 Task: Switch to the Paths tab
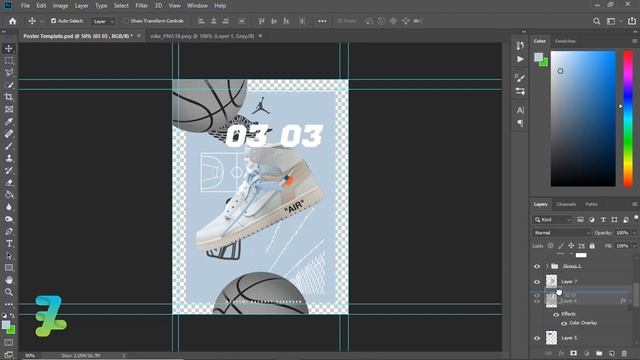pos(591,204)
